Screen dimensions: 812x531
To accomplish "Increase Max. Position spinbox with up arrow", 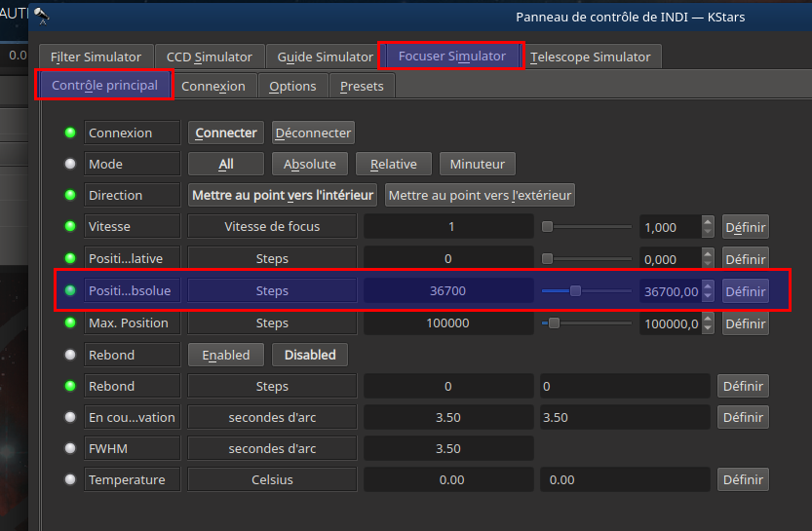I will point(708,318).
